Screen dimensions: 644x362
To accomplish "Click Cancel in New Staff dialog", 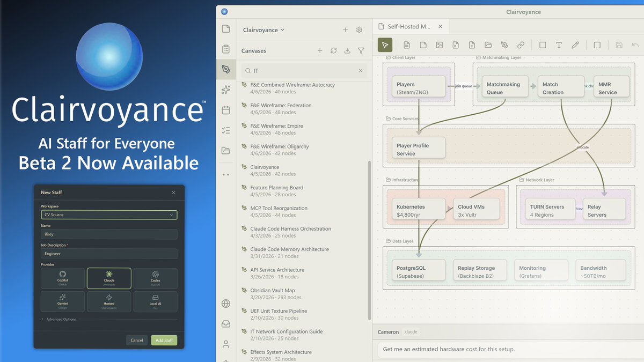I will (x=137, y=340).
